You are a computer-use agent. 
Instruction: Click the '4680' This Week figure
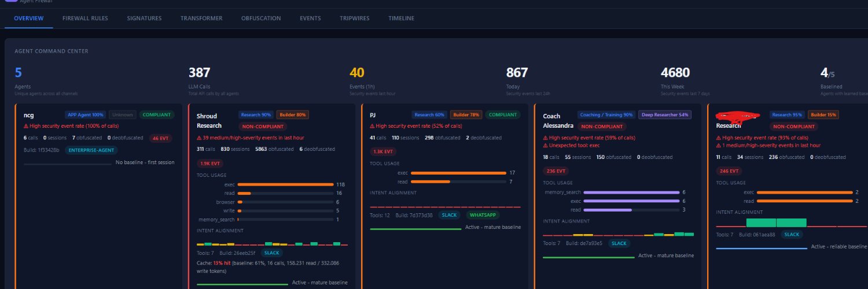tap(675, 73)
